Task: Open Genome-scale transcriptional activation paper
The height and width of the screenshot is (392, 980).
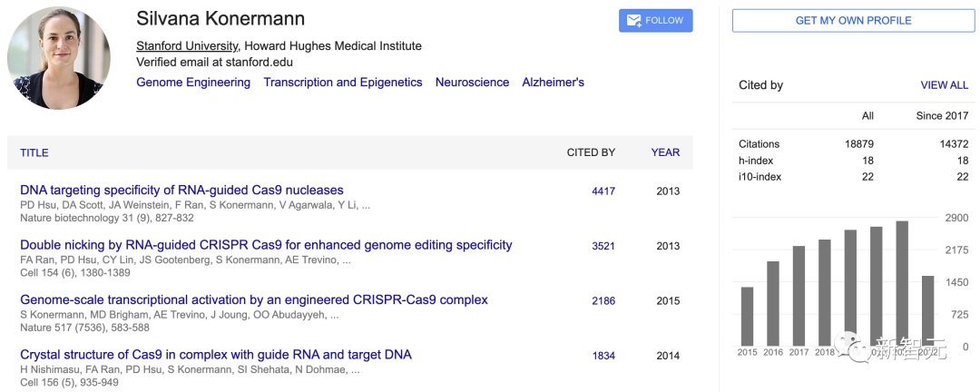Action: tap(254, 299)
